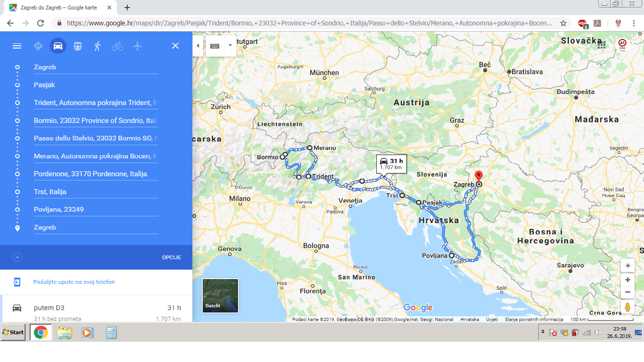Zoom out on the map
644x362 pixels.
tap(627, 292)
